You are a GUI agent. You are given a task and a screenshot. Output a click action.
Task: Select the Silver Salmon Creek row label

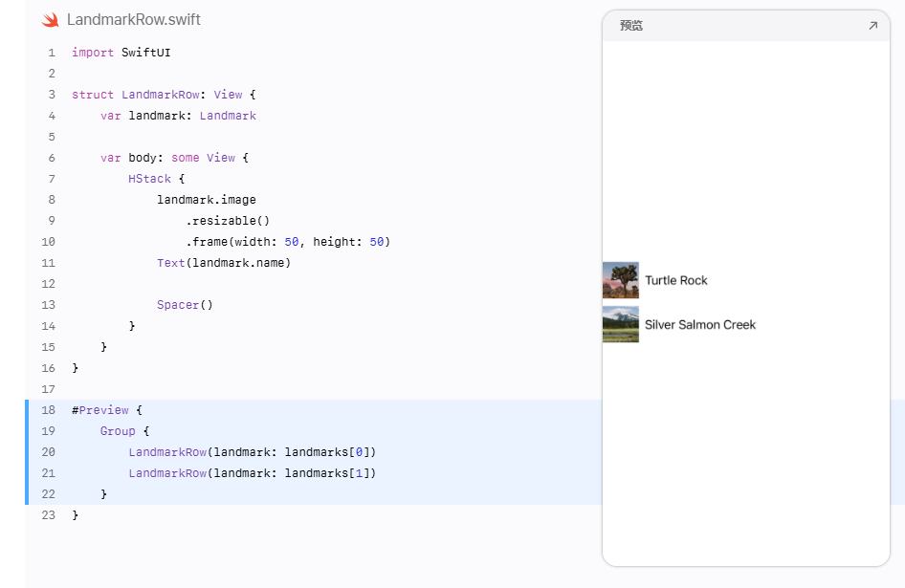tap(700, 325)
